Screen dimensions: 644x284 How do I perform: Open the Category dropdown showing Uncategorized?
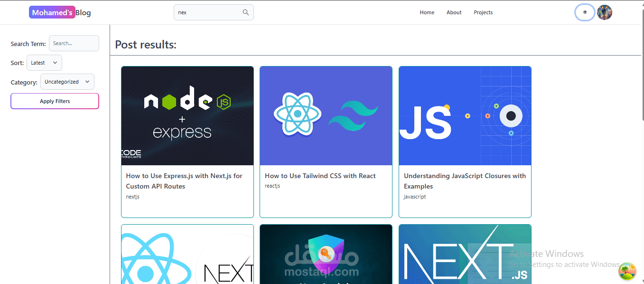(67, 82)
